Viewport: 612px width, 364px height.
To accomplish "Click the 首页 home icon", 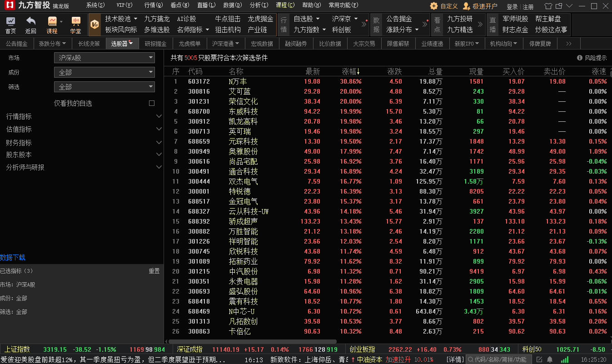I will (x=10, y=25).
